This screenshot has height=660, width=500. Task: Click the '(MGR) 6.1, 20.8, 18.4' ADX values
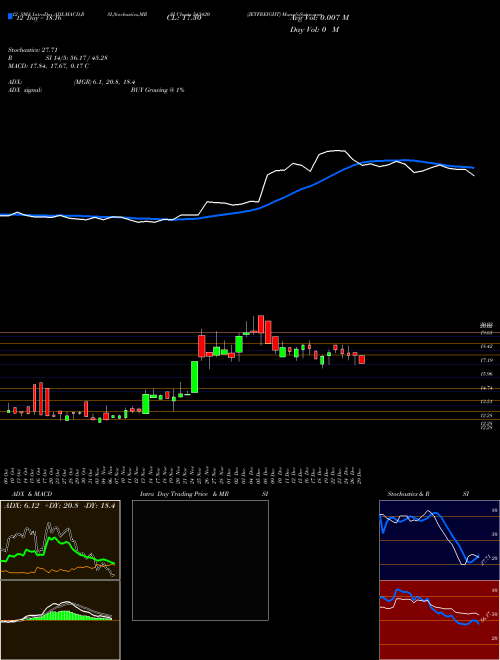[104, 82]
